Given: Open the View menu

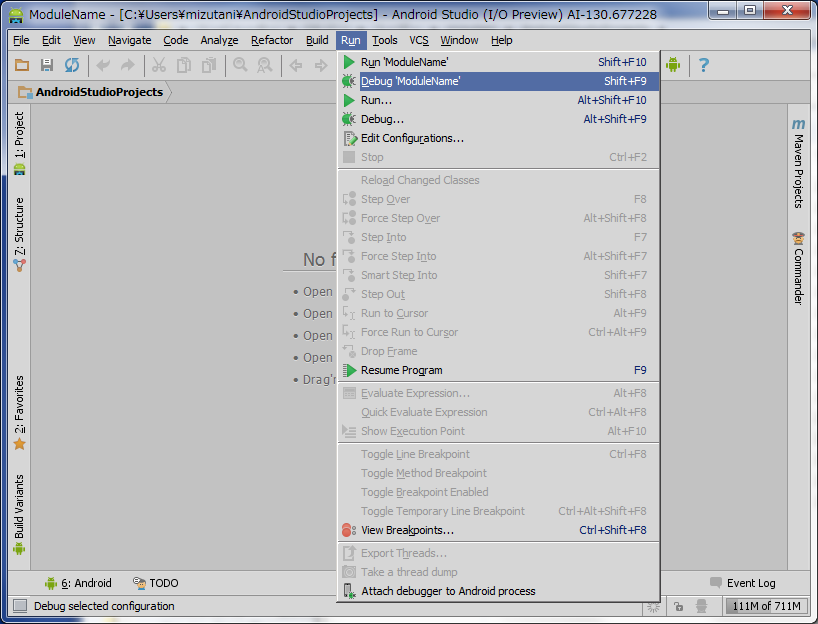Looking at the screenshot, I should (84, 40).
